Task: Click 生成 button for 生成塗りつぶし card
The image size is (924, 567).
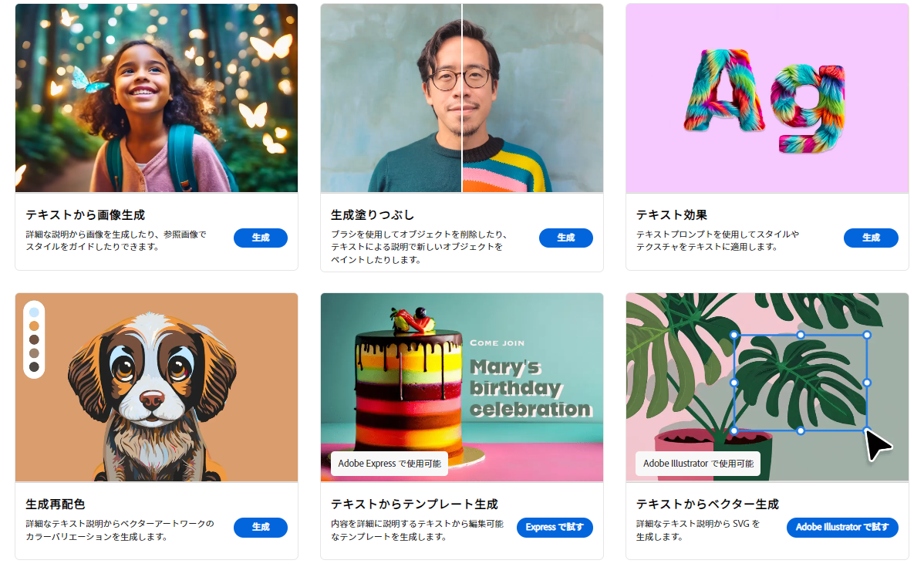Action: (565, 238)
